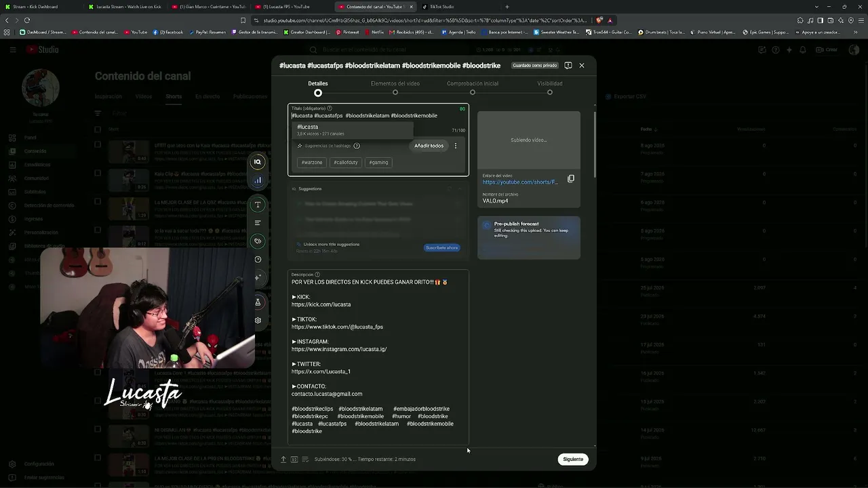Select the #lucasta hashtag autocomplete suggestion
Screen dimensions: 868x488
tap(353, 130)
